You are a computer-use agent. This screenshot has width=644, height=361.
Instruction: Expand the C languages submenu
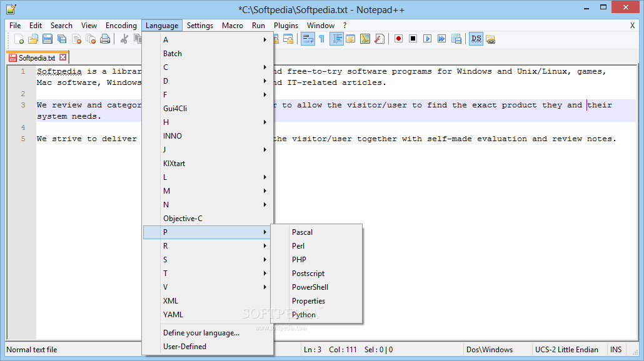[x=208, y=67]
